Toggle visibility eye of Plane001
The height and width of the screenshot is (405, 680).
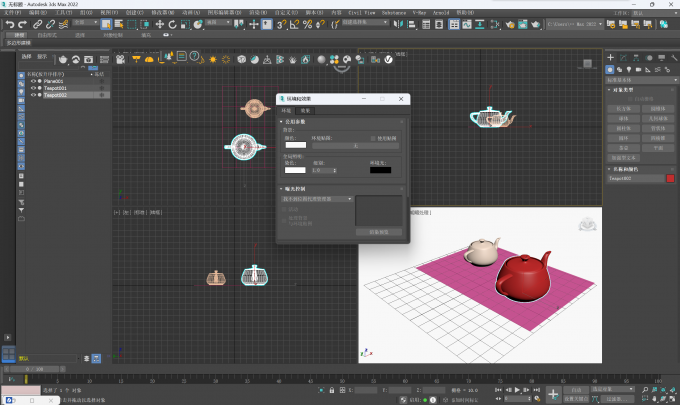33,81
